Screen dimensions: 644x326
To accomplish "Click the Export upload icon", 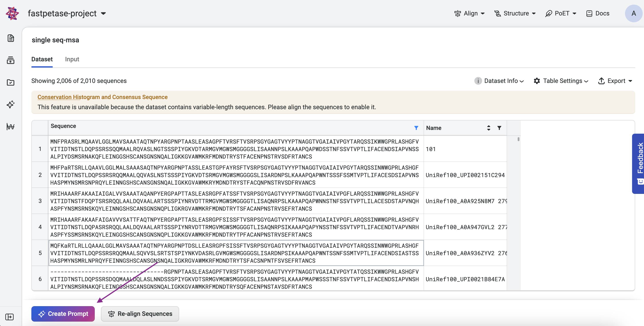I will point(601,81).
